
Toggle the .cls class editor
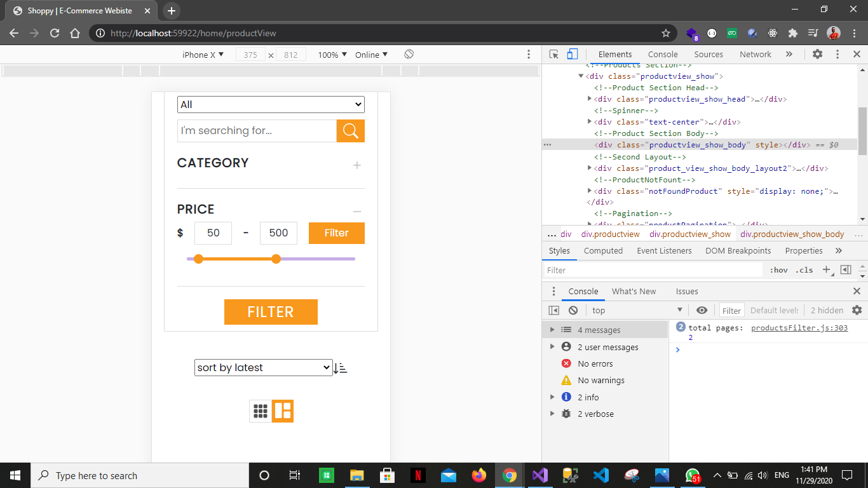coord(804,269)
